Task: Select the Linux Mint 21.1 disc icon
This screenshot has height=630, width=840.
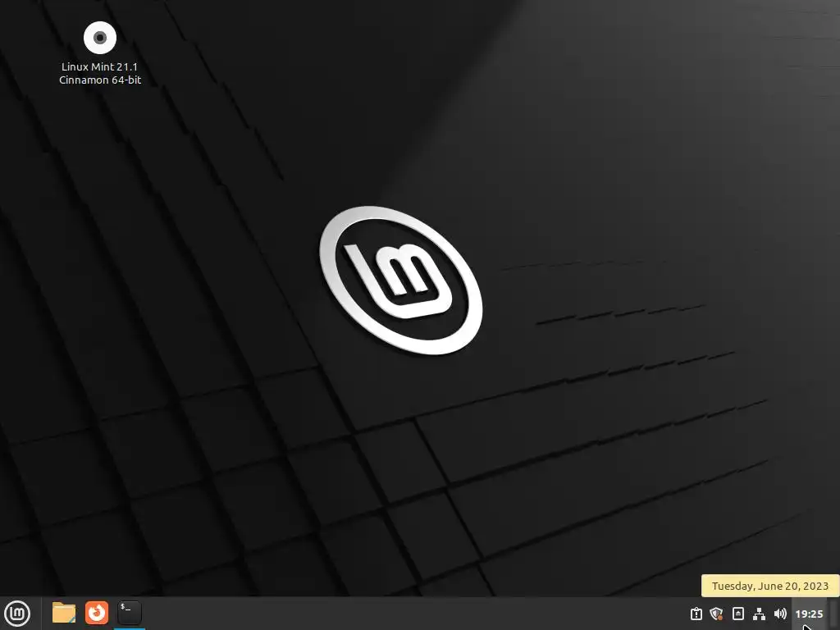Action: [100, 38]
